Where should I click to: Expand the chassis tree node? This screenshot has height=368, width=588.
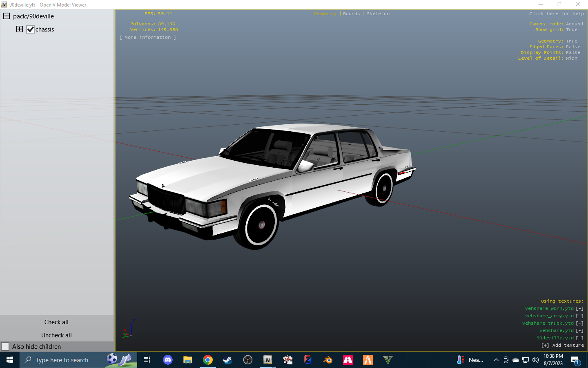[20, 29]
